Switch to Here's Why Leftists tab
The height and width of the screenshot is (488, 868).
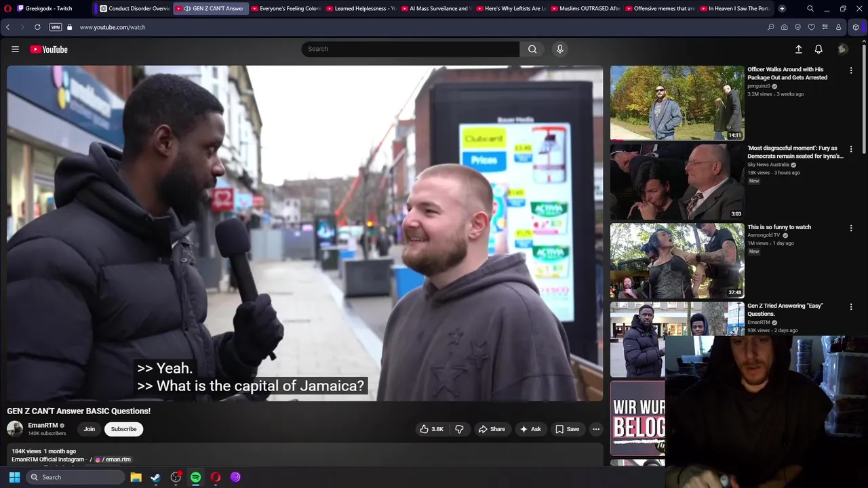point(511,9)
